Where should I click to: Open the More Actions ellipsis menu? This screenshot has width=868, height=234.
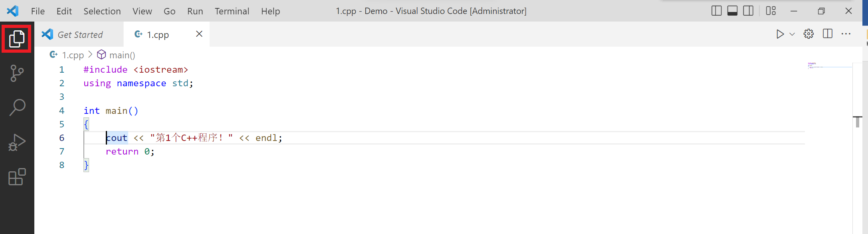tap(846, 34)
